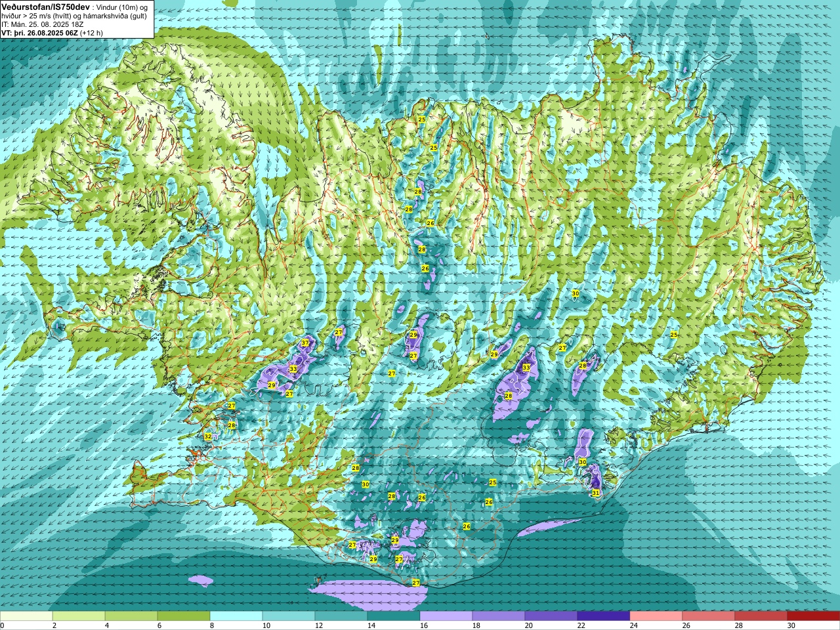Click the 12–14 m/s teal legend swatch
This screenshot has height=630, width=840.
point(341,616)
